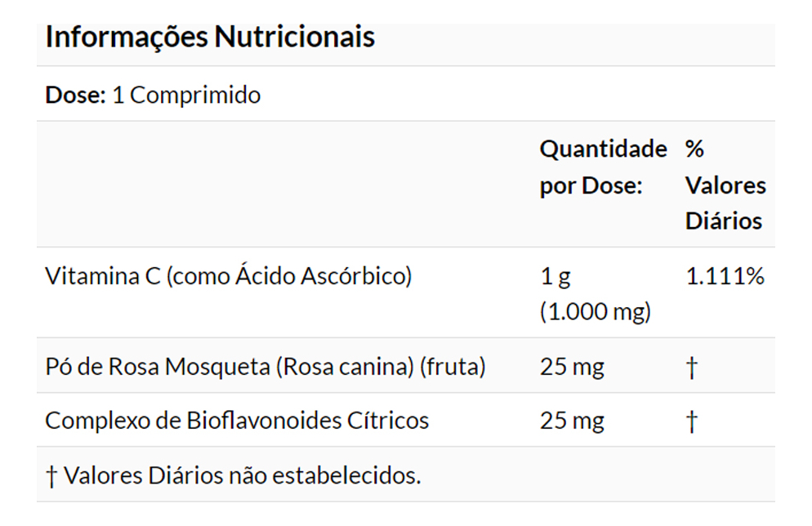Screen dimensions: 812x526
Task: Click 25 mg in the Rosa Mosqueta row
Action: pyautogui.click(x=572, y=368)
